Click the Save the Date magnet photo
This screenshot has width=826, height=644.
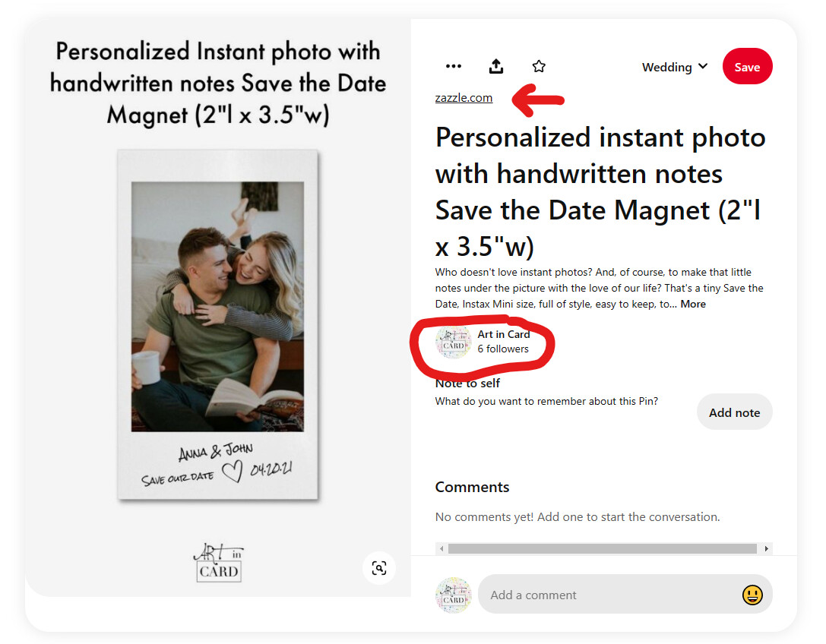tap(217, 324)
